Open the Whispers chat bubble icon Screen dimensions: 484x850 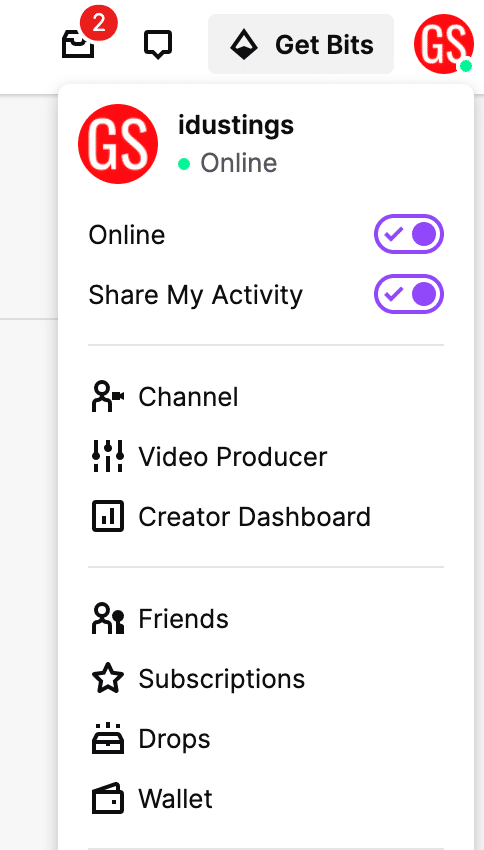(x=158, y=44)
